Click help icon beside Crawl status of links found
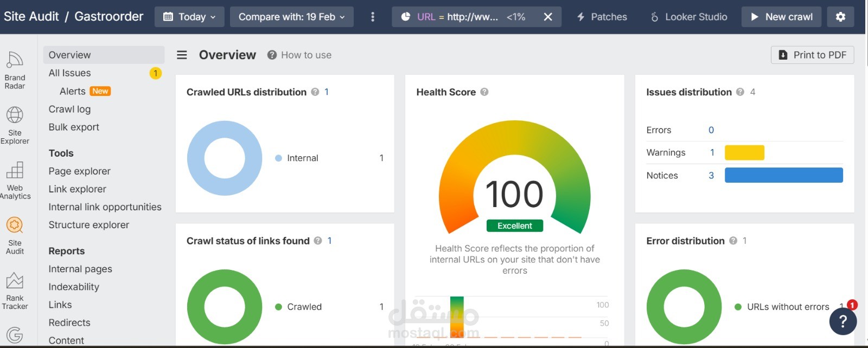The width and height of the screenshot is (868, 348). point(318,241)
